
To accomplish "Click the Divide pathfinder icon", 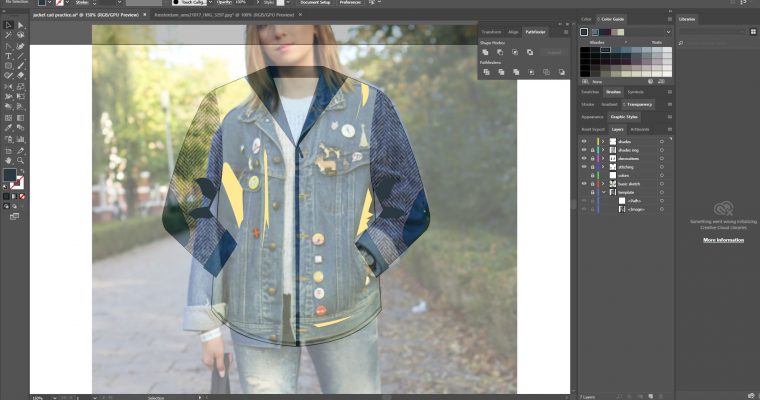I will [486, 72].
